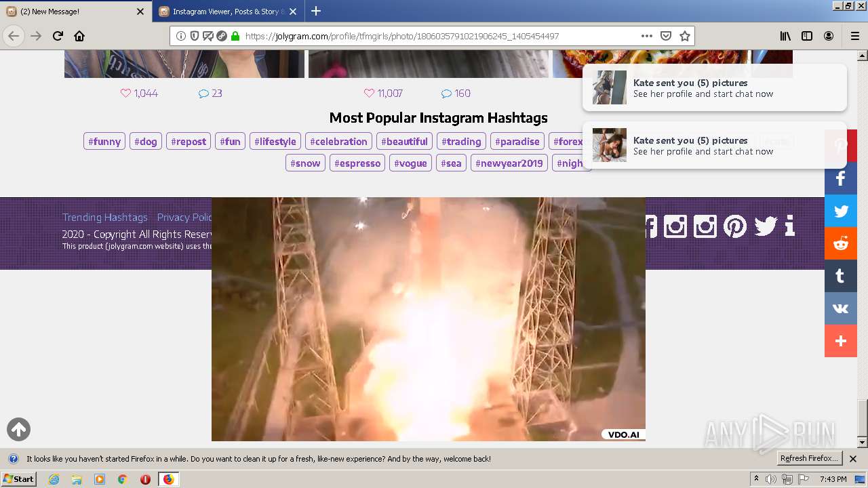Open the page actions three-dot menu
The image size is (868, 488).
[647, 36]
